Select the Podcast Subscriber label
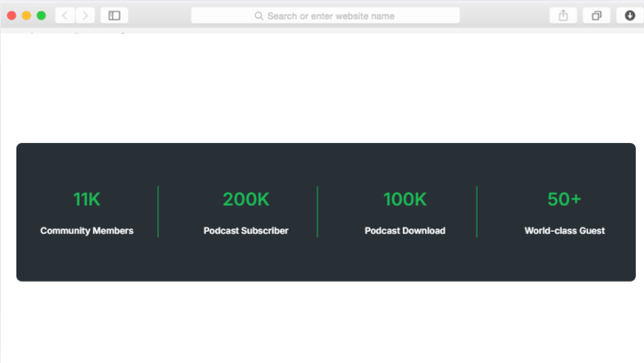This screenshot has height=363, width=644. (x=246, y=231)
